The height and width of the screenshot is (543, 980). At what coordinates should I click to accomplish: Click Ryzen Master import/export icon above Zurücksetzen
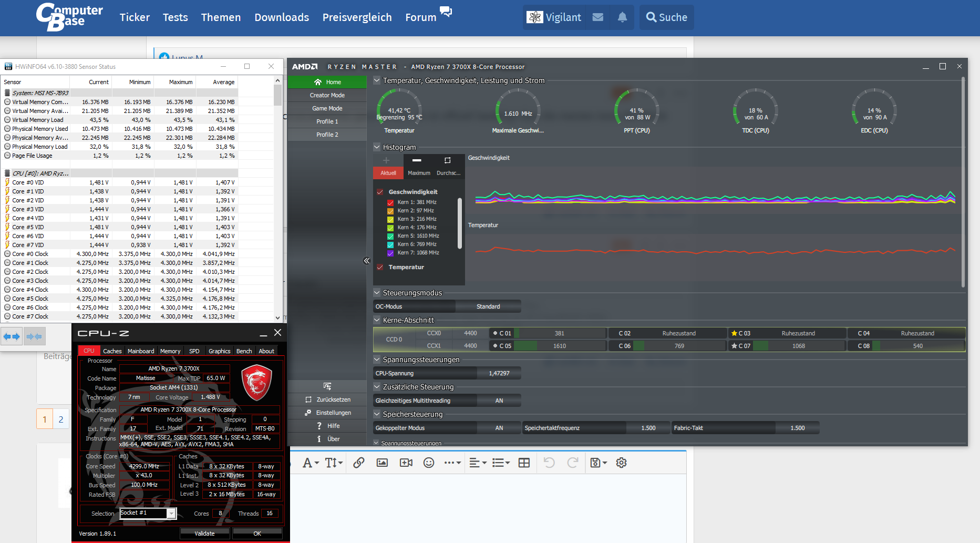pos(327,386)
